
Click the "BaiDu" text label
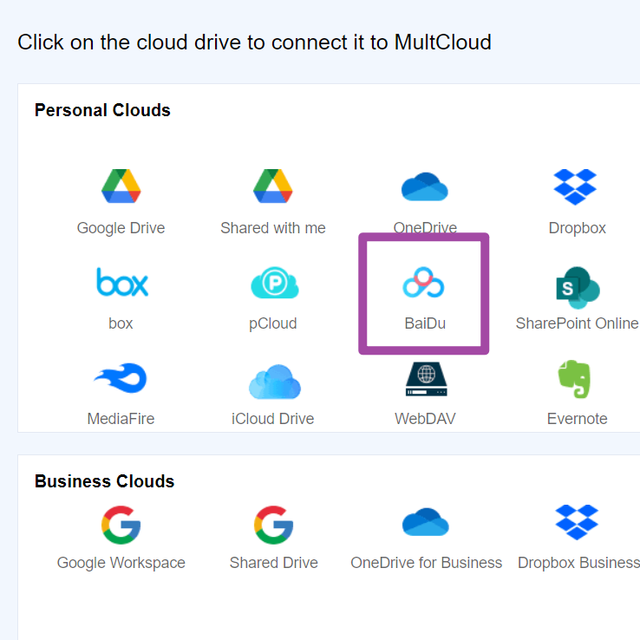point(425,323)
